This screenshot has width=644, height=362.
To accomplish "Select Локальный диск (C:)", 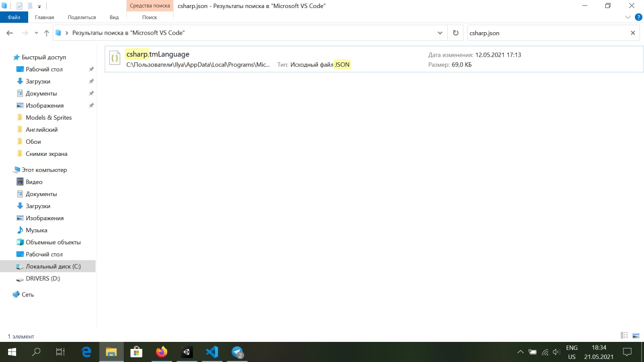I will click(48, 266).
